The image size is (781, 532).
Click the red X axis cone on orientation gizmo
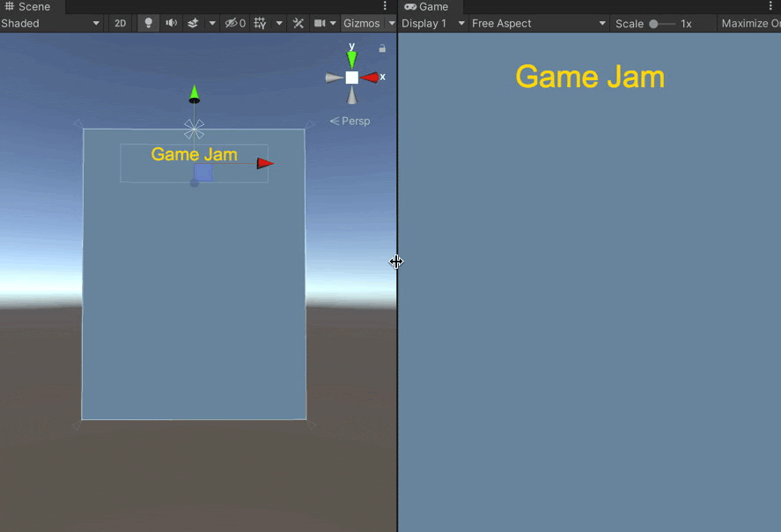click(371, 78)
